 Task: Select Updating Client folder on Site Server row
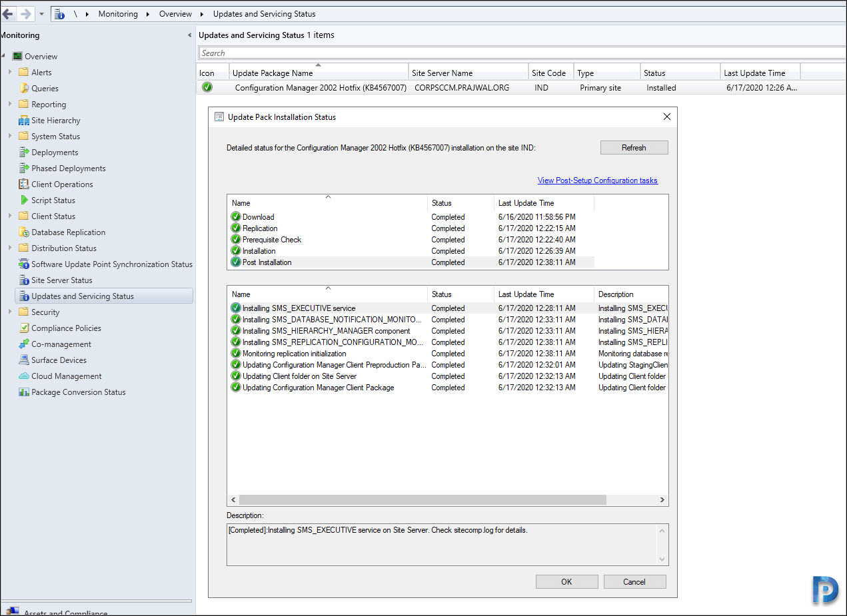448,376
